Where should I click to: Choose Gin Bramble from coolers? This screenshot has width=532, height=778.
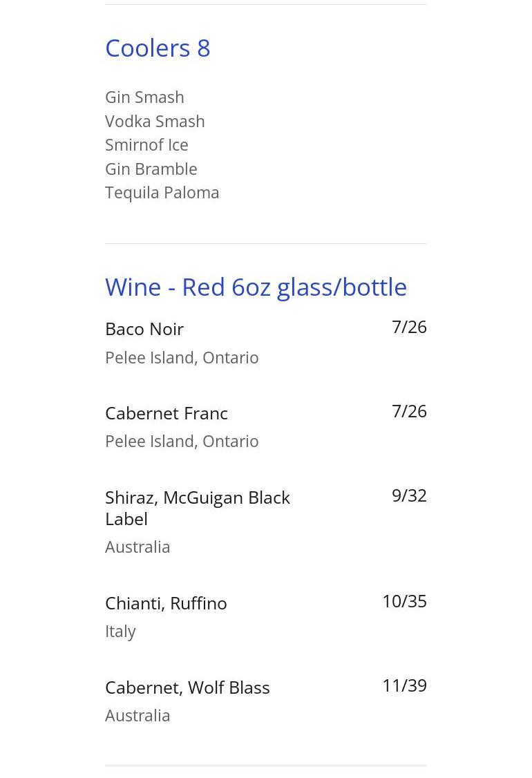pyautogui.click(x=151, y=169)
